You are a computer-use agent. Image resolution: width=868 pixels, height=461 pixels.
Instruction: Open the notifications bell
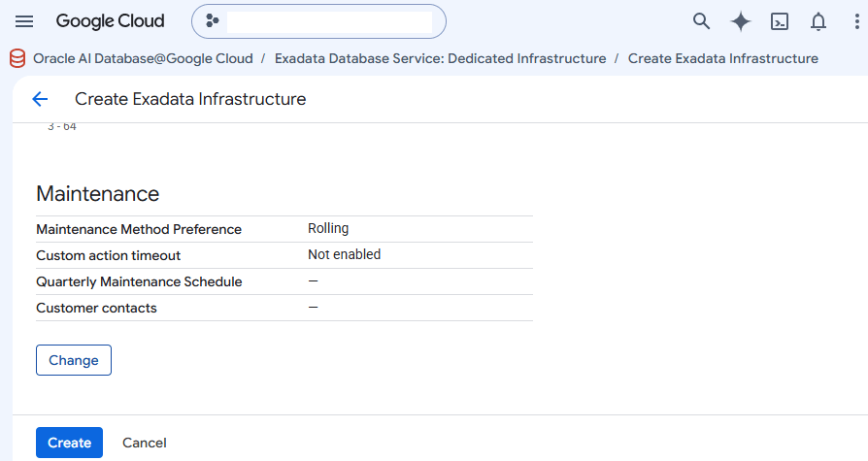pyautogui.click(x=818, y=21)
